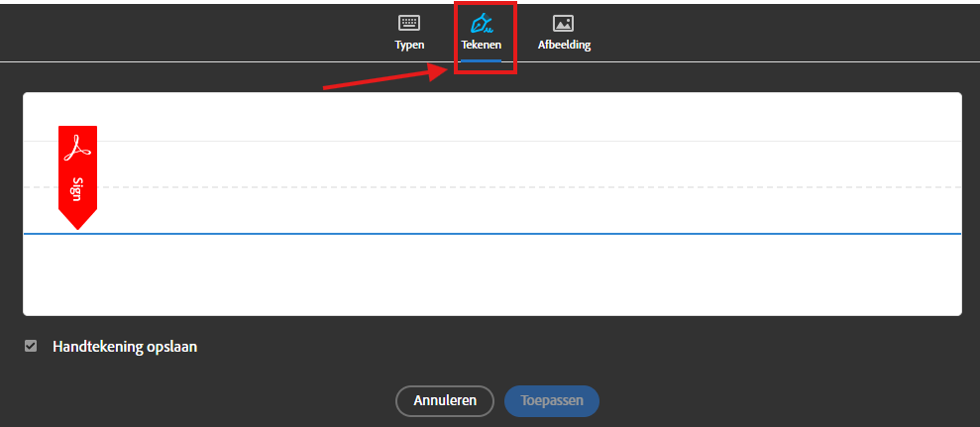Switch to the Tekenen tab label
The height and width of the screenshot is (427, 980).
[x=482, y=45]
